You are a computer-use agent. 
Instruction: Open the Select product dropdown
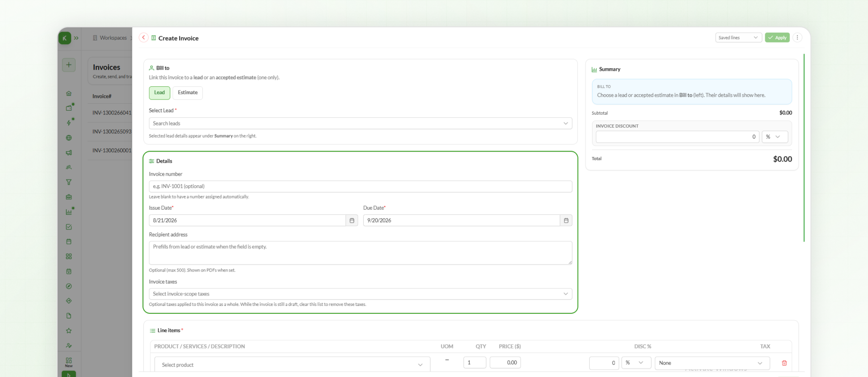coord(292,365)
